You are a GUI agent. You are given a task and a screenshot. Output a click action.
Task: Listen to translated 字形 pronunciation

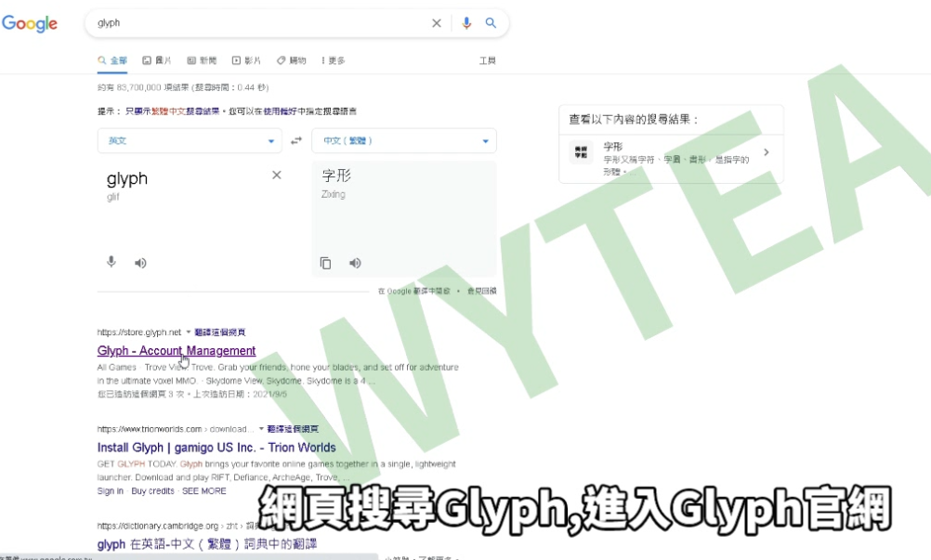355,263
